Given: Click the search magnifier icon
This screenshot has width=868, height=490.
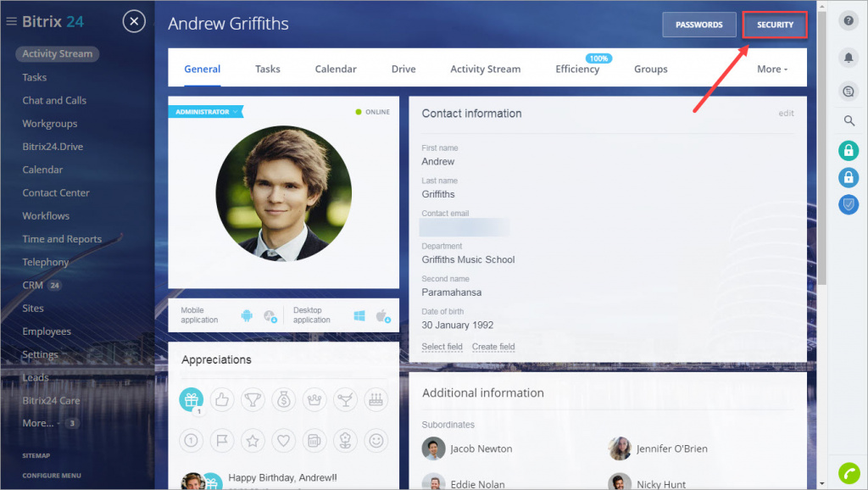Looking at the screenshot, I should [849, 120].
